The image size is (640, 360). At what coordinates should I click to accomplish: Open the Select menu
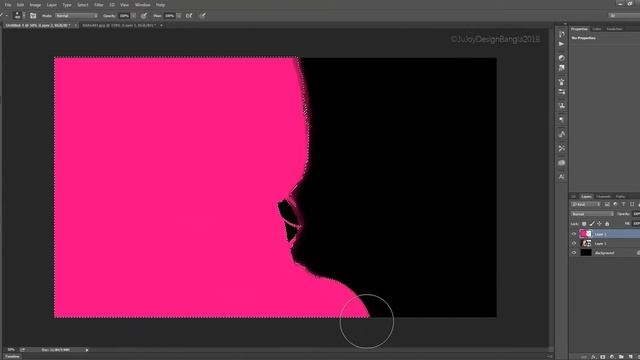tap(82, 5)
